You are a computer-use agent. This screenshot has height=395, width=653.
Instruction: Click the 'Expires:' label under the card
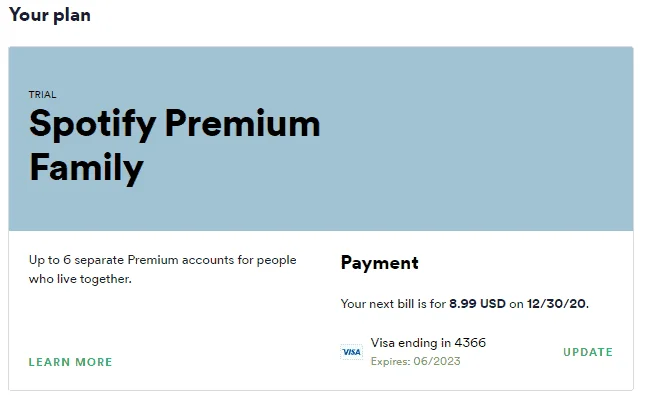click(x=391, y=361)
